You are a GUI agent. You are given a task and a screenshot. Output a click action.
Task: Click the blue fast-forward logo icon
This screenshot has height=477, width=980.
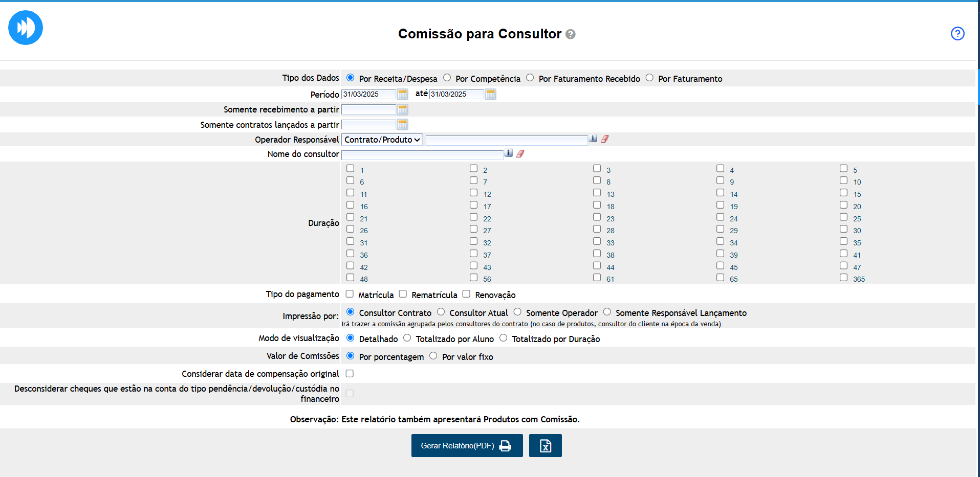(x=26, y=28)
